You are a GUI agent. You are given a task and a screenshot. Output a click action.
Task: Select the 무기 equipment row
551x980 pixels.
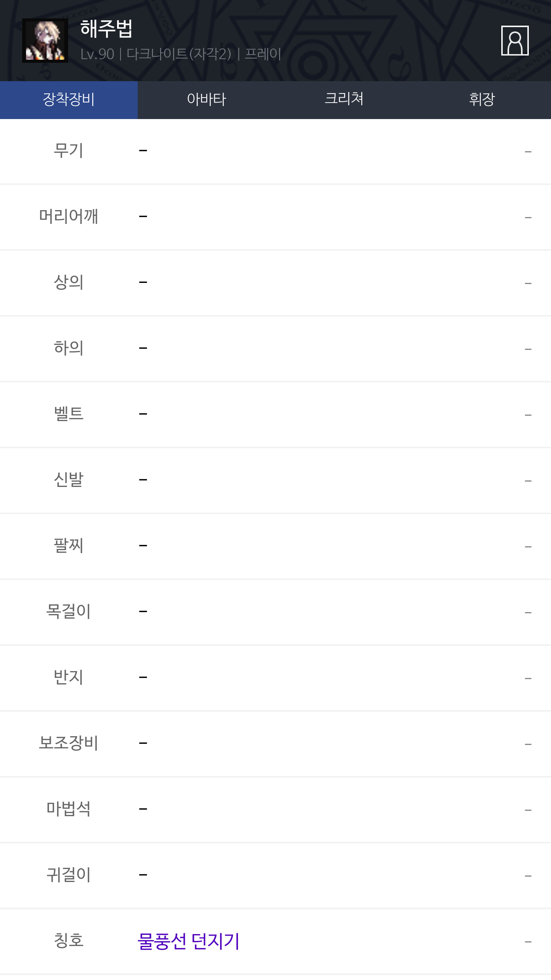[275, 151]
